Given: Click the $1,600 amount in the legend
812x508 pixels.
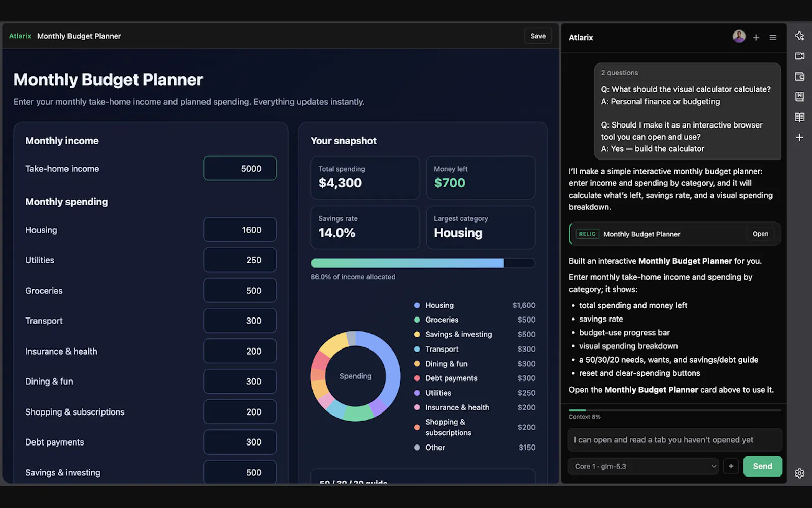Looking at the screenshot, I should pos(524,305).
